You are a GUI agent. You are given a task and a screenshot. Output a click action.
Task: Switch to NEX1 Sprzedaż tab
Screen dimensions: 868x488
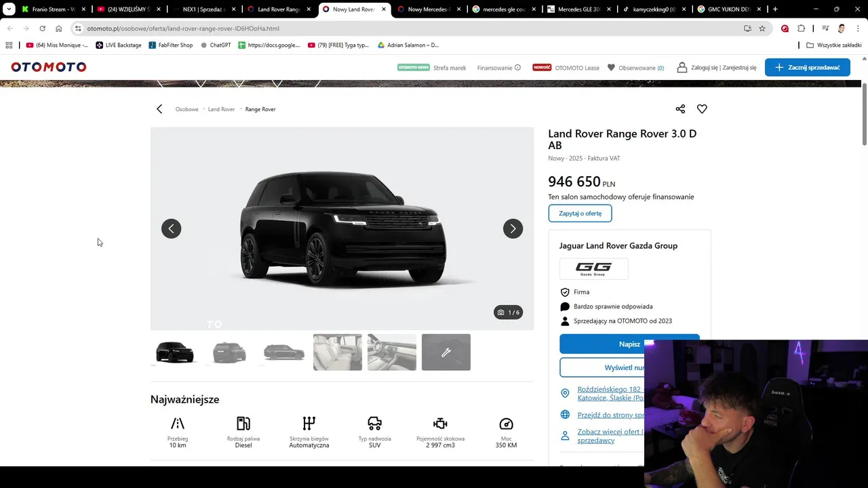click(x=204, y=9)
